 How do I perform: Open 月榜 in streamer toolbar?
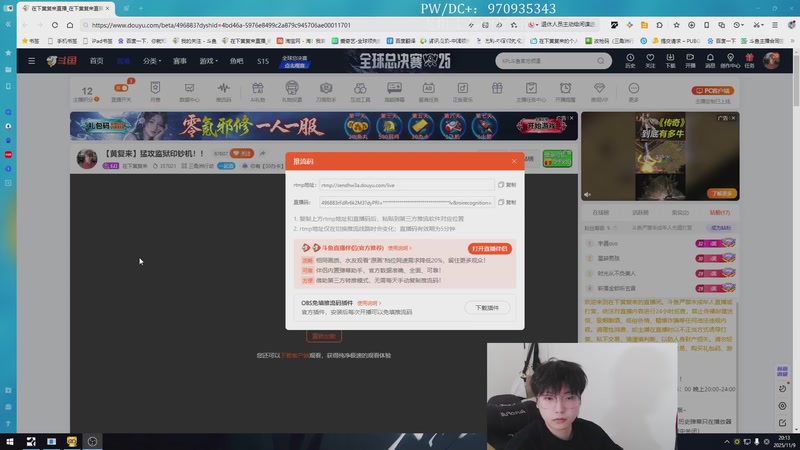(x=155, y=91)
